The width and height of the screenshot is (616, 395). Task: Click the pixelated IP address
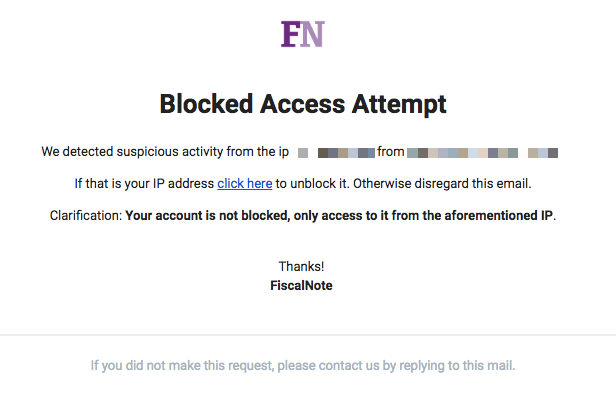336,153
